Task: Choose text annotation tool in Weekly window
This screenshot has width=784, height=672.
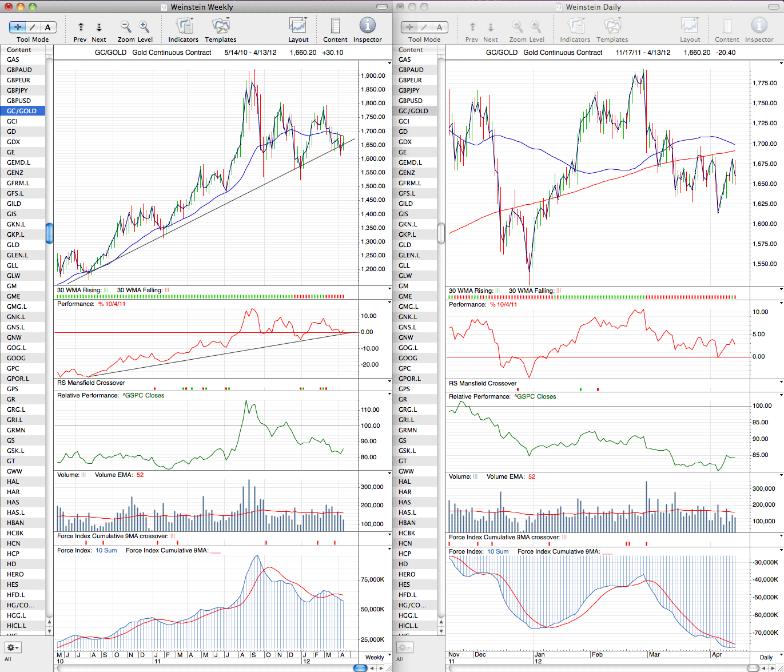Action: click(x=47, y=27)
